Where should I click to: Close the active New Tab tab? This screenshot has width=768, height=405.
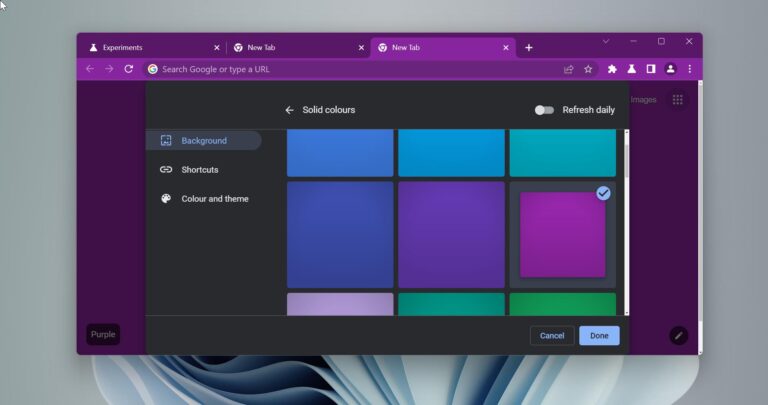tap(506, 48)
